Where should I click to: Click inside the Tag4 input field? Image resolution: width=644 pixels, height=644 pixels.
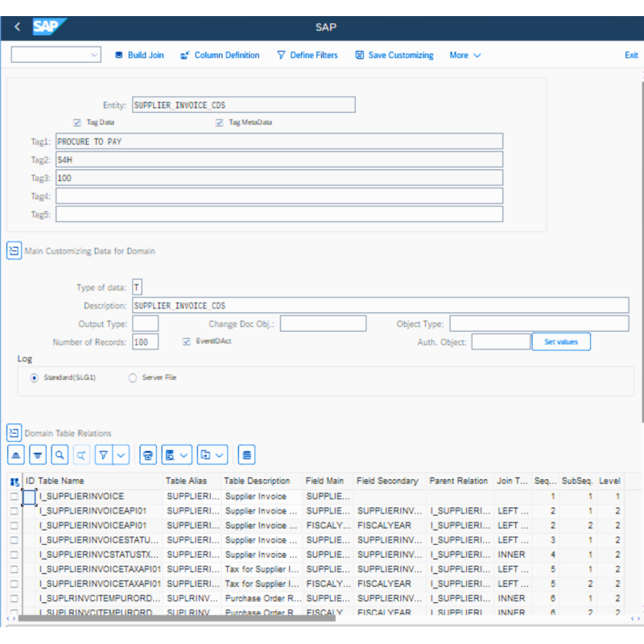[279, 196]
